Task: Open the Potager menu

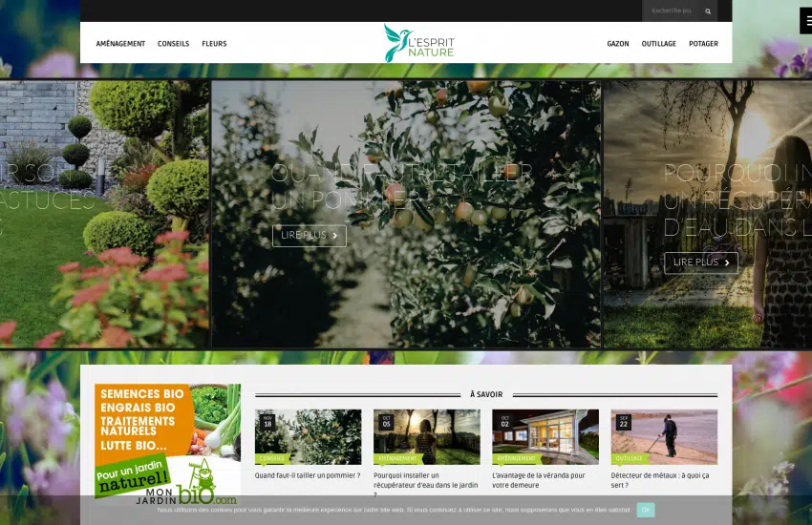Action: (x=703, y=44)
